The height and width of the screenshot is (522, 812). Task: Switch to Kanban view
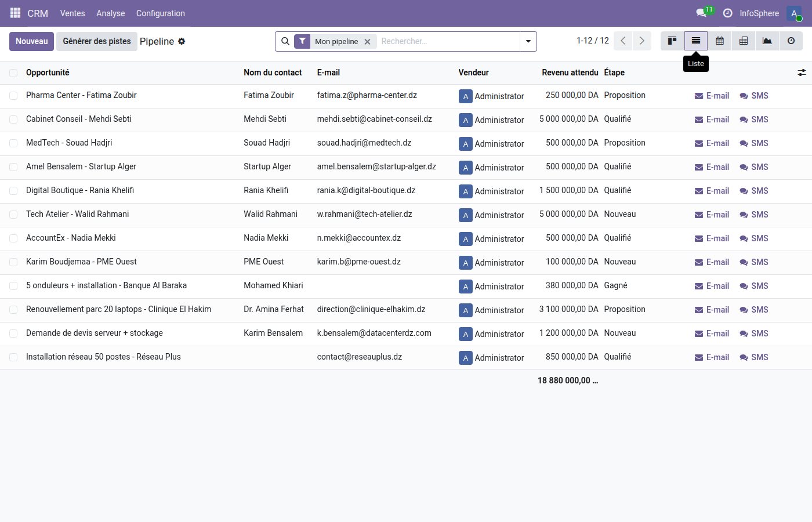coord(672,41)
